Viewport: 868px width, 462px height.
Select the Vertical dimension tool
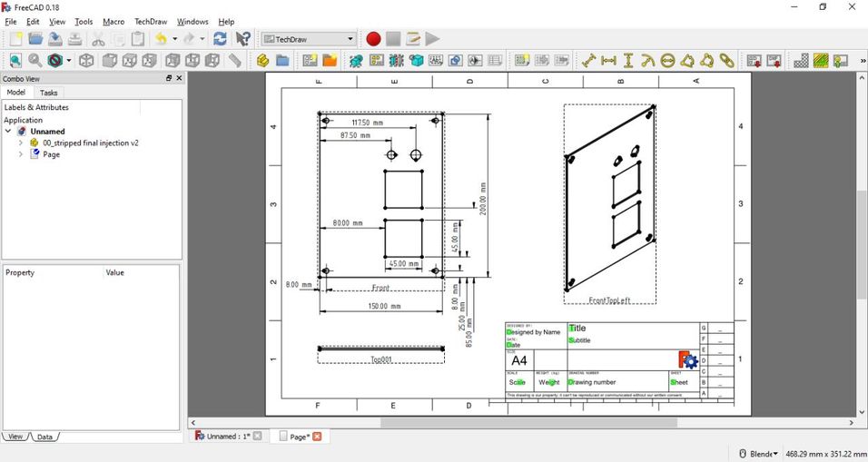tap(628, 60)
